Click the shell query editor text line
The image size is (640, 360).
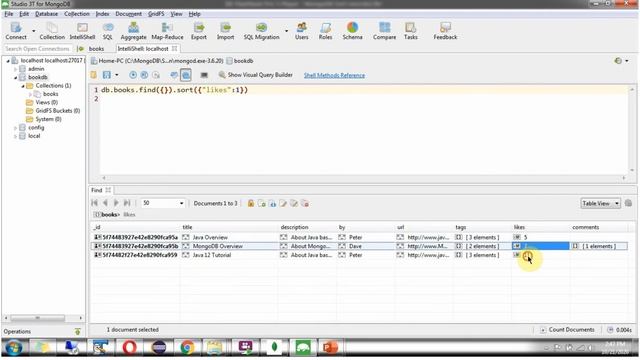click(363, 90)
